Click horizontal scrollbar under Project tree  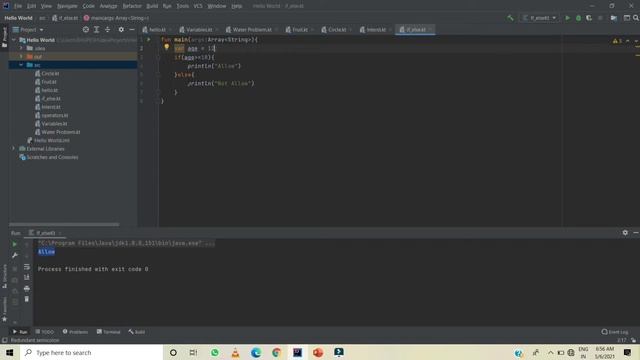pos(64,224)
